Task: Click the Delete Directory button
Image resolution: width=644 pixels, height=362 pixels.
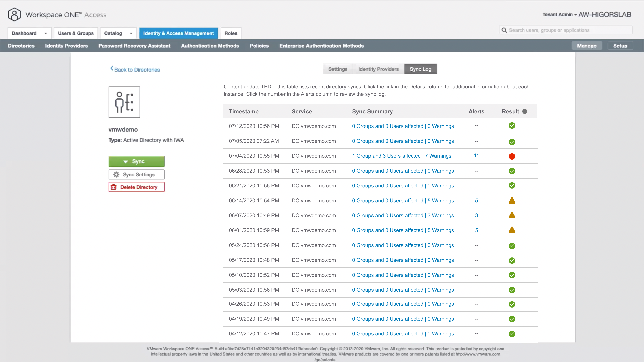Action: 136,187
